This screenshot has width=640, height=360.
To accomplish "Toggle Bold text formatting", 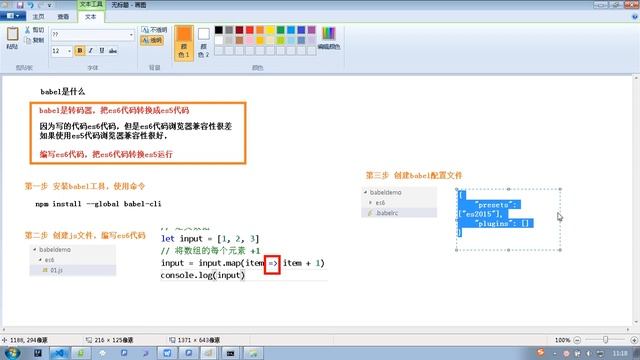I will (80, 51).
